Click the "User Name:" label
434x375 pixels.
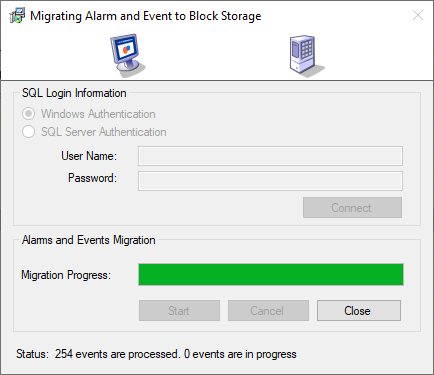point(89,156)
